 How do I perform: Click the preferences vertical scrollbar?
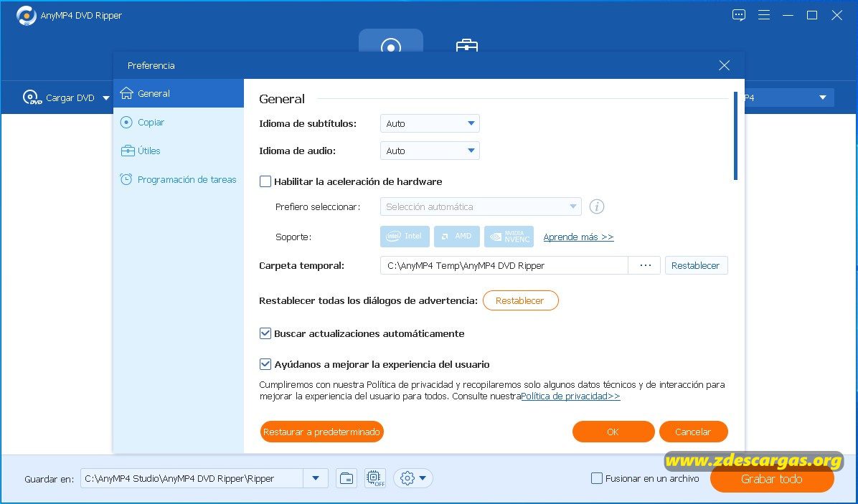(735, 135)
